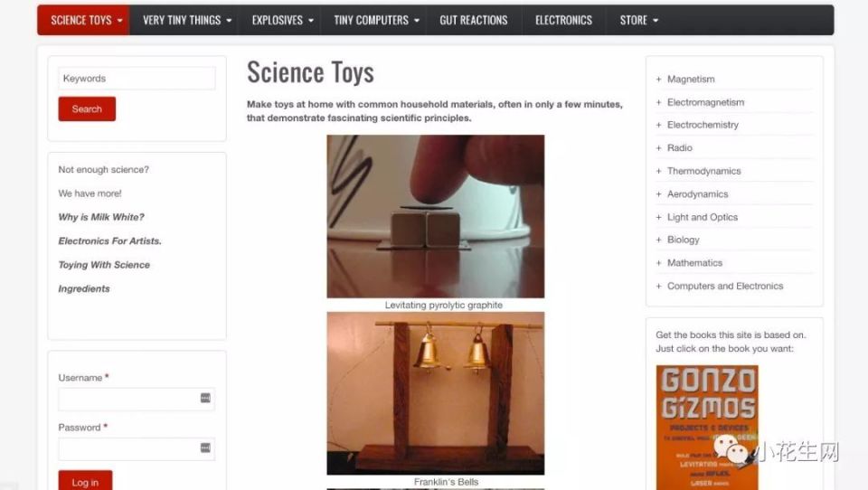Open the Why is Milk White? link

[101, 217]
